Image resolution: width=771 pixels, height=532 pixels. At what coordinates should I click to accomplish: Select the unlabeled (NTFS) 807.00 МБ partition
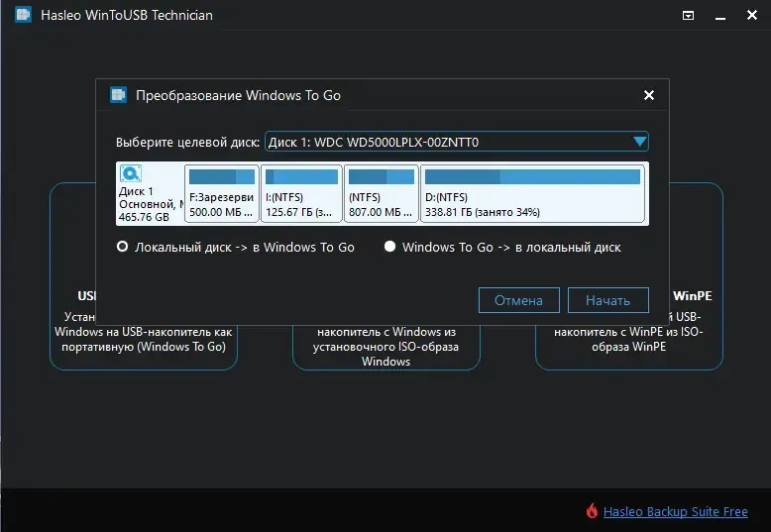[x=382, y=194]
